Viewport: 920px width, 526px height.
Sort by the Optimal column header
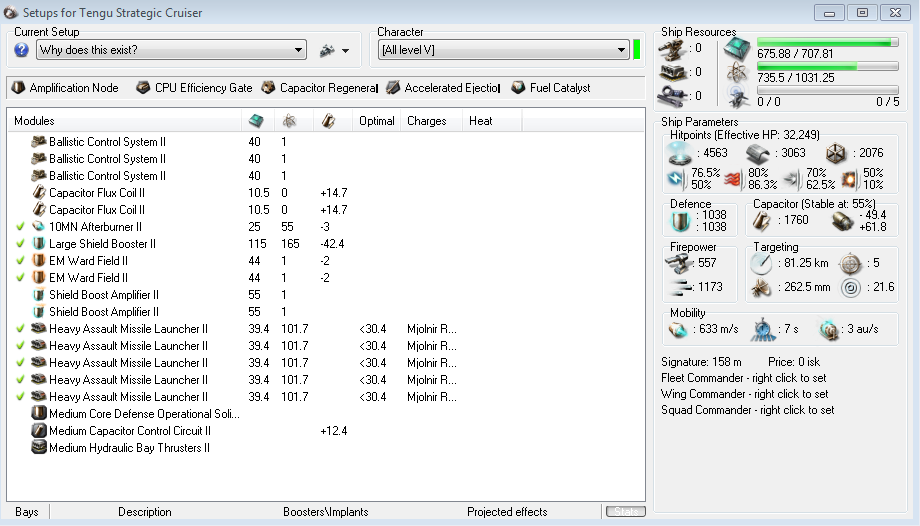(x=377, y=121)
